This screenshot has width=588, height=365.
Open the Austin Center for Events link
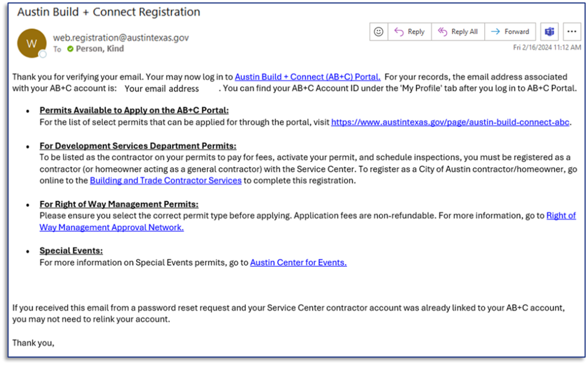pos(298,262)
